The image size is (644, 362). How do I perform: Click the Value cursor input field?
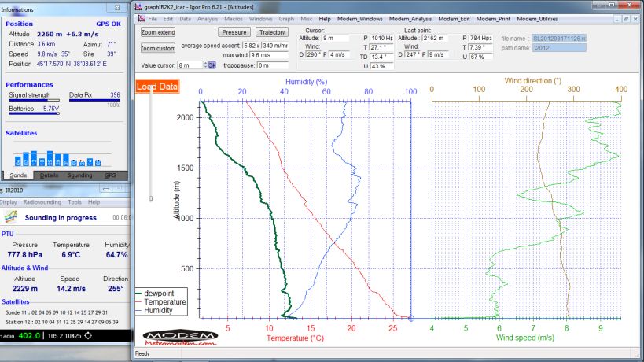pyautogui.click(x=190, y=65)
